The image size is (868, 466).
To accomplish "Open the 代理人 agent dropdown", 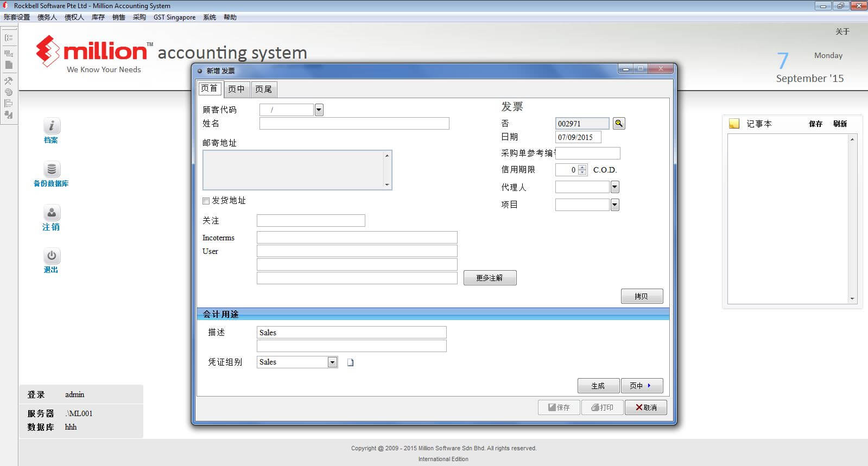I will (x=614, y=187).
